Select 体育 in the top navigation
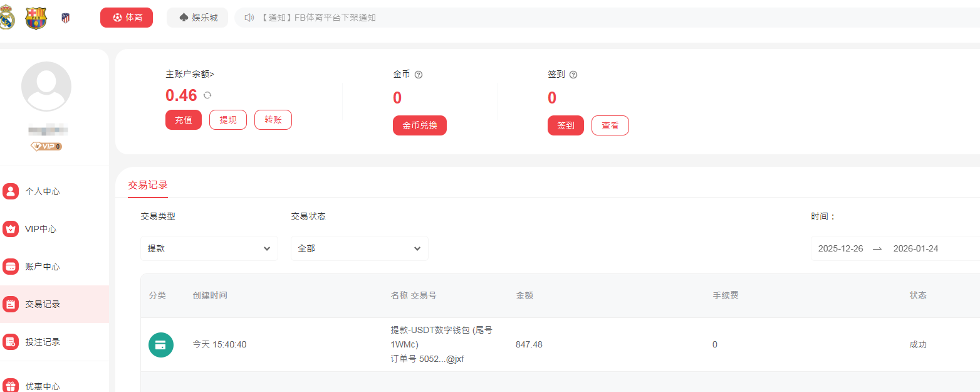The height and width of the screenshot is (392, 980). pos(127,18)
